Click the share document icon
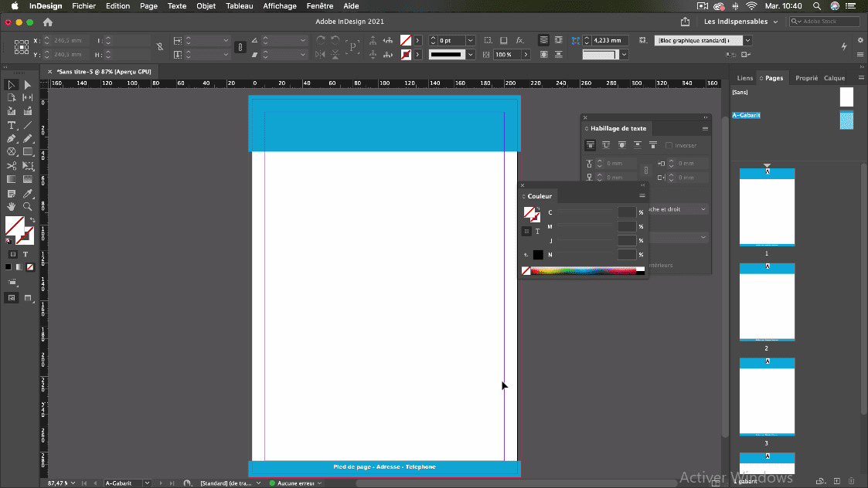The height and width of the screenshot is (488, 868). coord(686,22)
